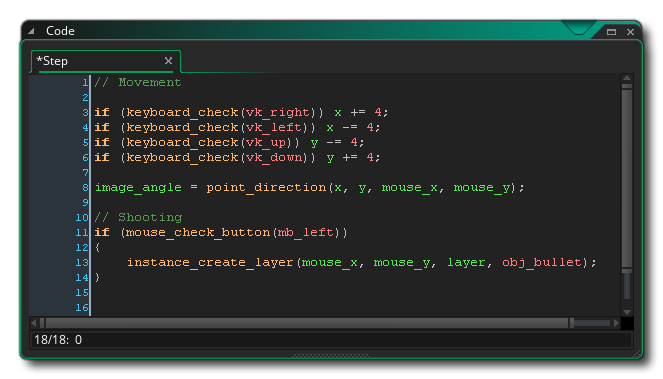Select the *Step tab
The width and height of the screenshot is (663, 379).
pyautogui.click(x=106, y=61)
